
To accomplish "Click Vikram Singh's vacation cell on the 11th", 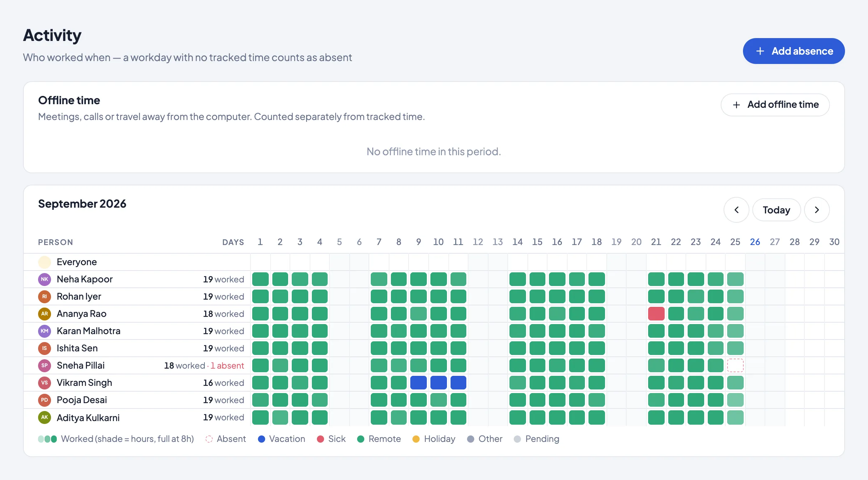I will point(458,383).
